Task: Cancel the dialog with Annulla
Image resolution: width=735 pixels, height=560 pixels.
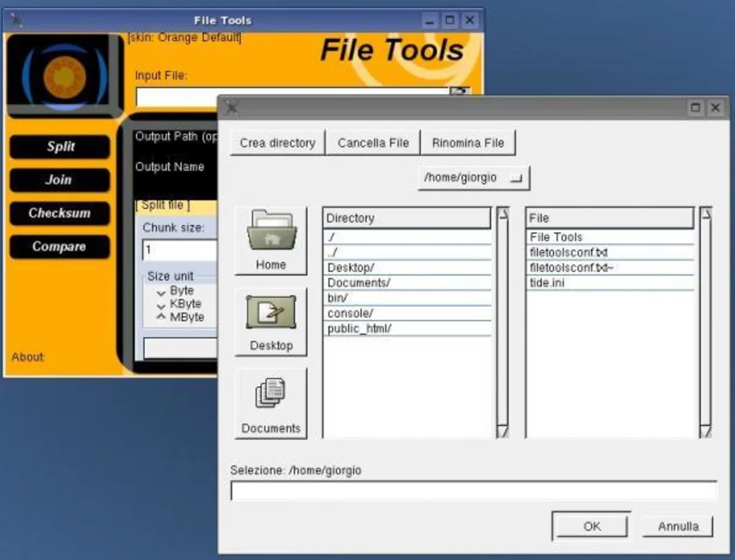Action: (x=678, y=526)
